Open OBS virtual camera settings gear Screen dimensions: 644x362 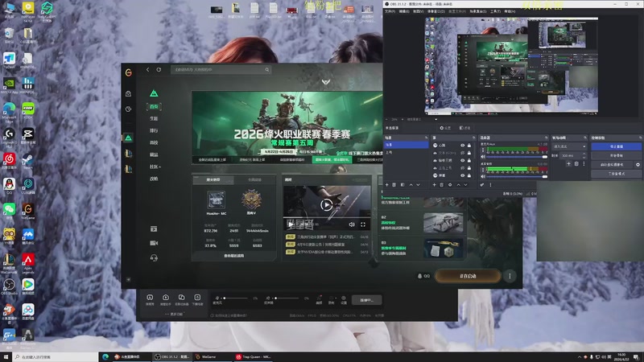click(x=638, y=164)
